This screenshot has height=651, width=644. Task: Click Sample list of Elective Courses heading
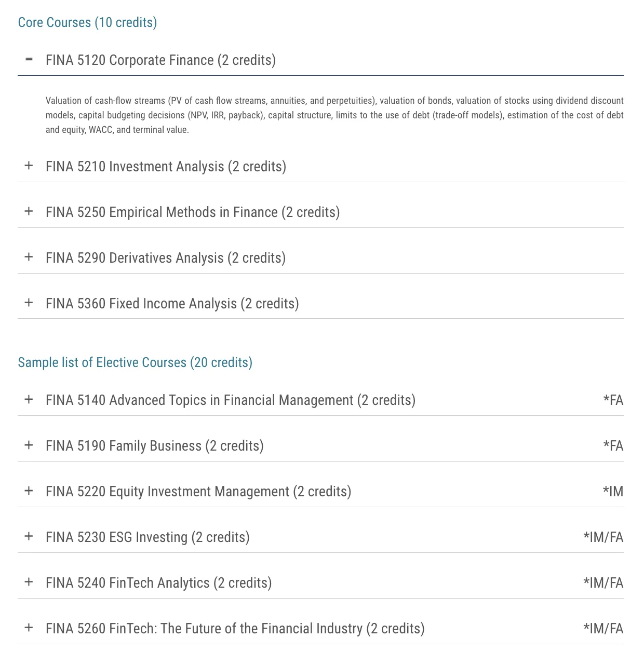(x=135, y=362)
